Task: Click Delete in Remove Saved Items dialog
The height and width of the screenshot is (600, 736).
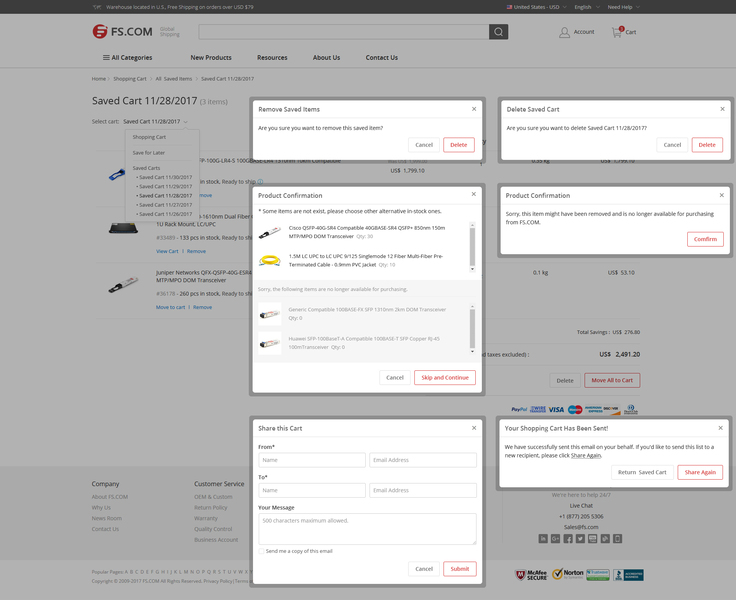Action: coord(459,145)
